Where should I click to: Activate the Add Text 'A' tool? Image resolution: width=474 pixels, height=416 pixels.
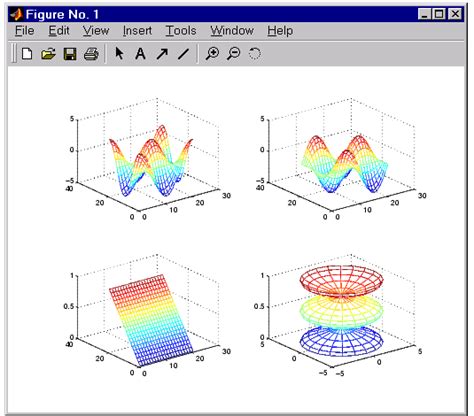pos(140,53)
